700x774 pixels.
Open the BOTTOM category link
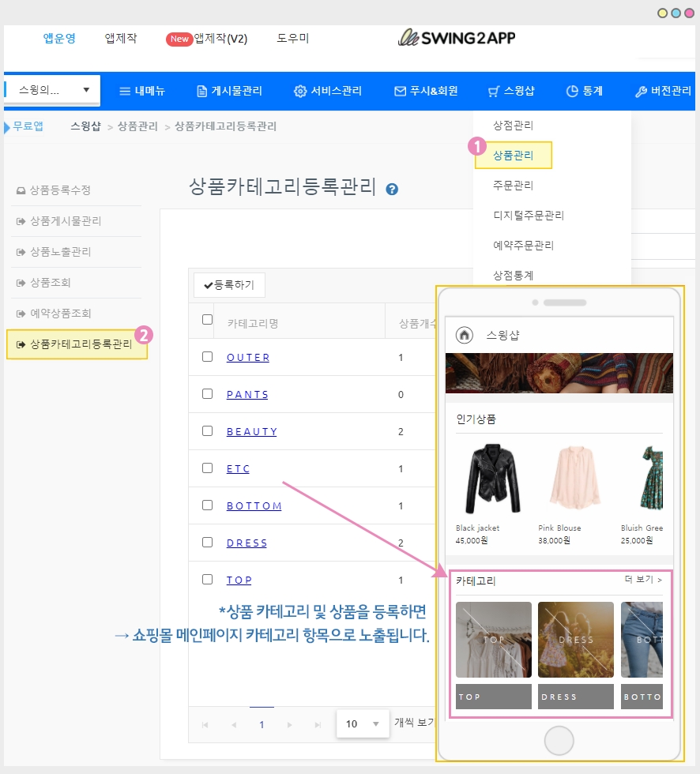[254, 506]
